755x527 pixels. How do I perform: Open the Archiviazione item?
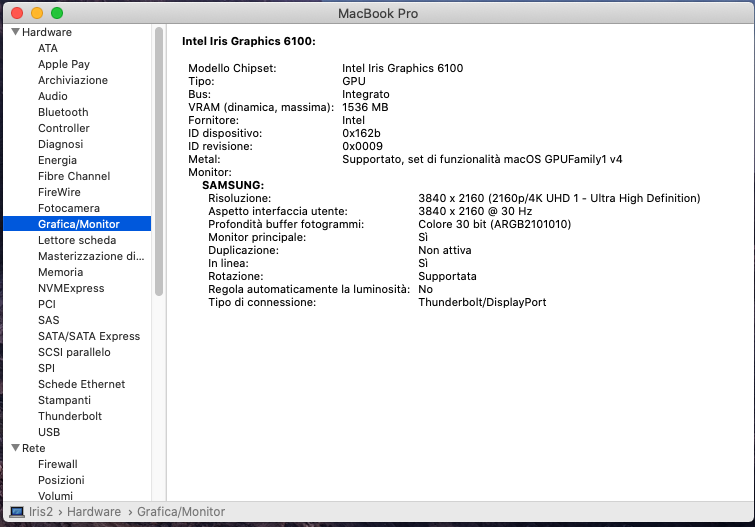coord(73,80)
